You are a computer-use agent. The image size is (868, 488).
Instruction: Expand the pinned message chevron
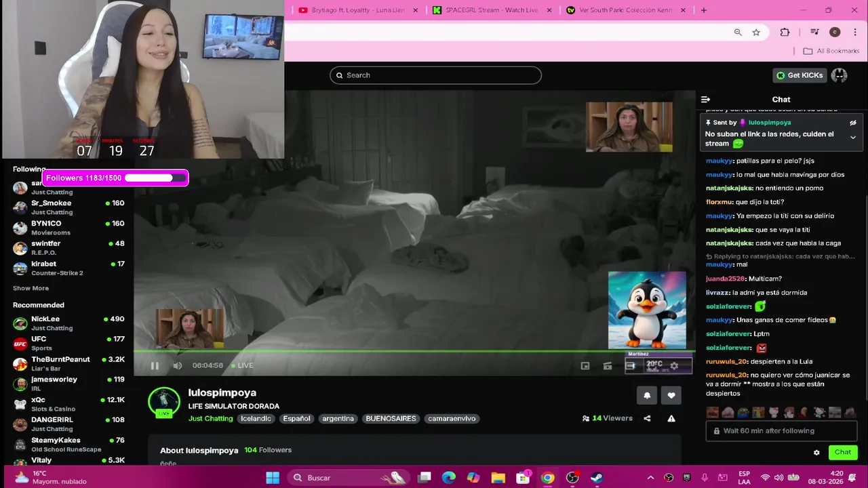point(853,138)
